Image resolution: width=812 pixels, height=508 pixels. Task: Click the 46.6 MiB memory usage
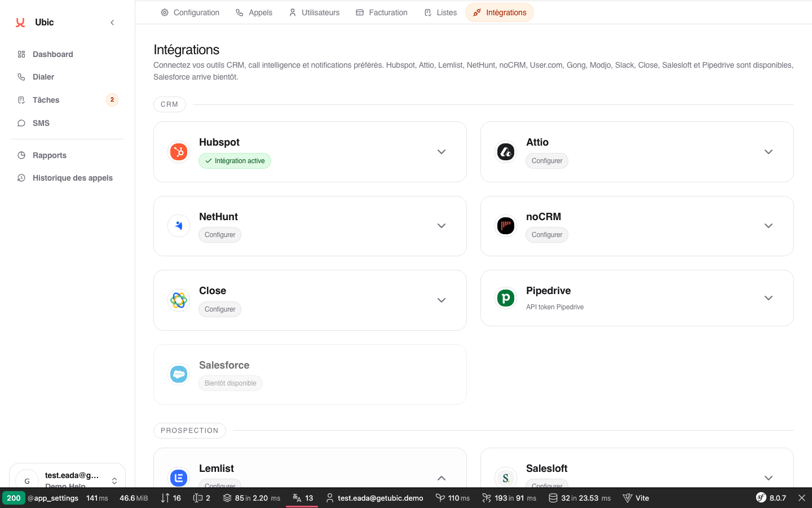click(x=134, y=498)
